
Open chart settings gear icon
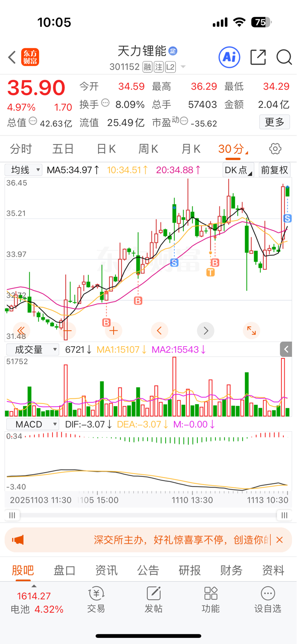click(275, 149)
